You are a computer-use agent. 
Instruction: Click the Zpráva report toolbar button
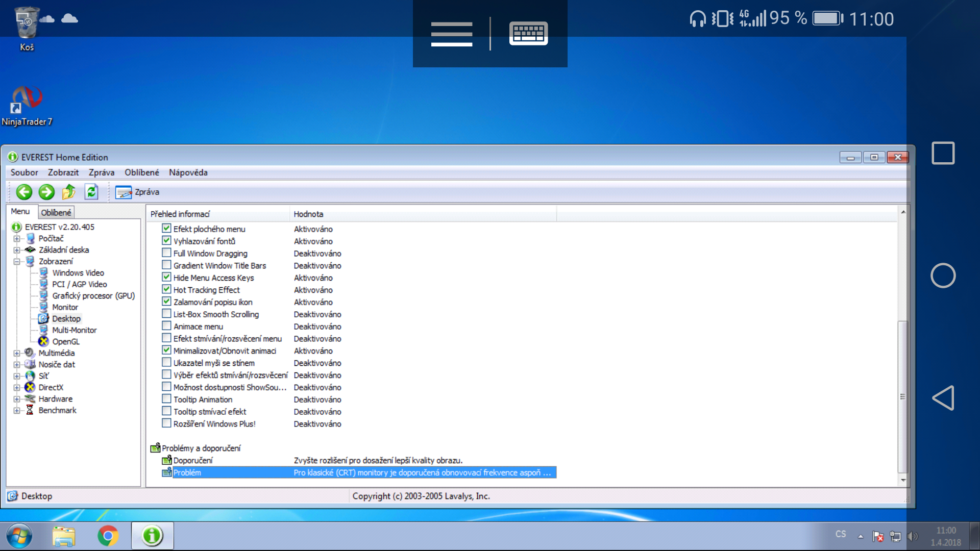[x=137, y=192]
